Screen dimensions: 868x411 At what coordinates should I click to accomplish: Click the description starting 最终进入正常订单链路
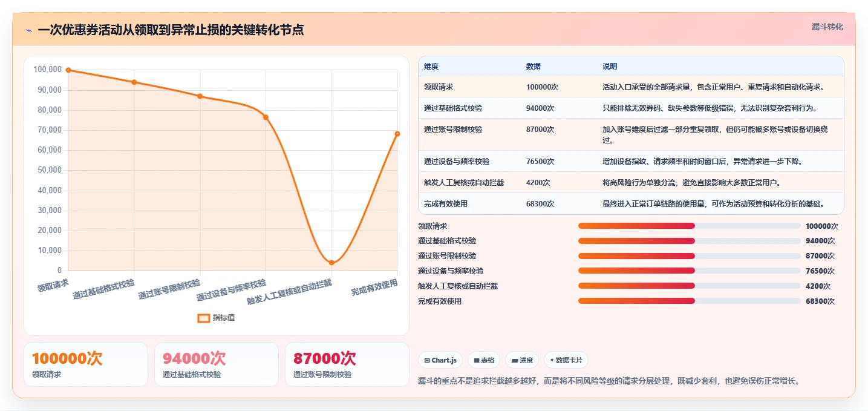click(714, 204)
